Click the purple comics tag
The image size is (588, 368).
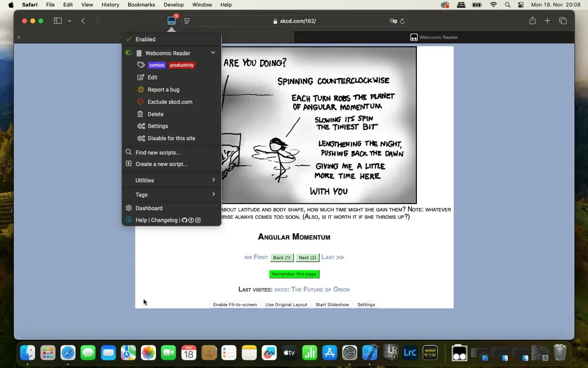(x=156, y=65)
